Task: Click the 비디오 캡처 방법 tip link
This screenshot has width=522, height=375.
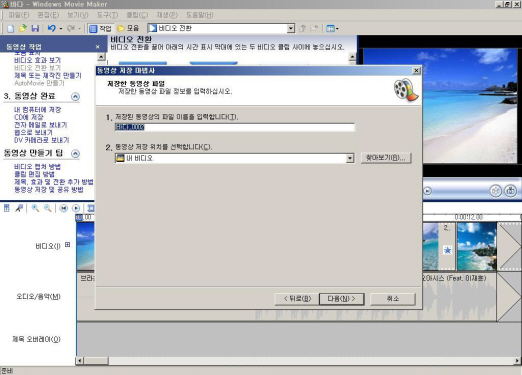Action: click(37, 167)
